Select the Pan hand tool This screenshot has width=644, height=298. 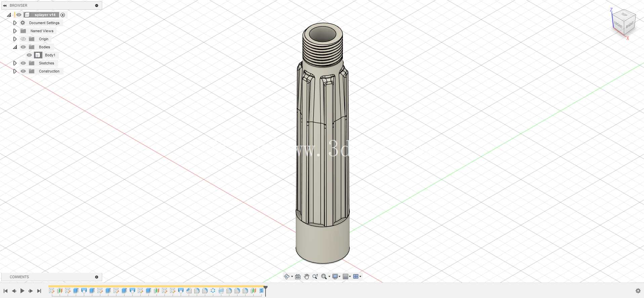(x=307, y=277)
